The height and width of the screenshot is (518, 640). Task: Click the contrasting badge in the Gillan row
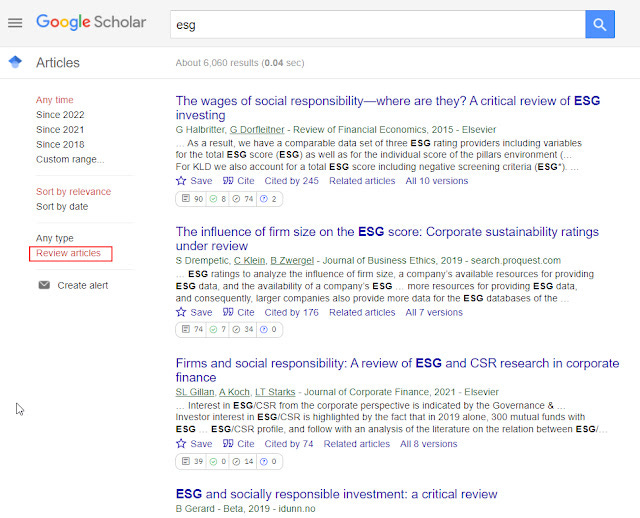[269, 462]
